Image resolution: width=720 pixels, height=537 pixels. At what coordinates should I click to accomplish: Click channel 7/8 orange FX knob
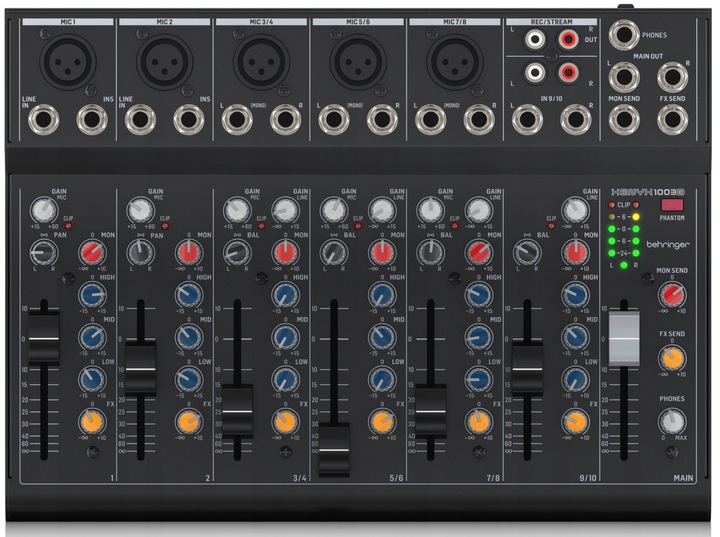point(479,422)
